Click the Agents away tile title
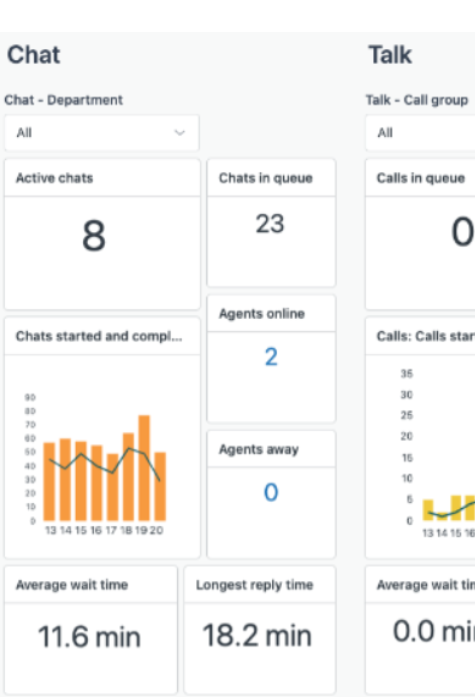 point(259,449)
